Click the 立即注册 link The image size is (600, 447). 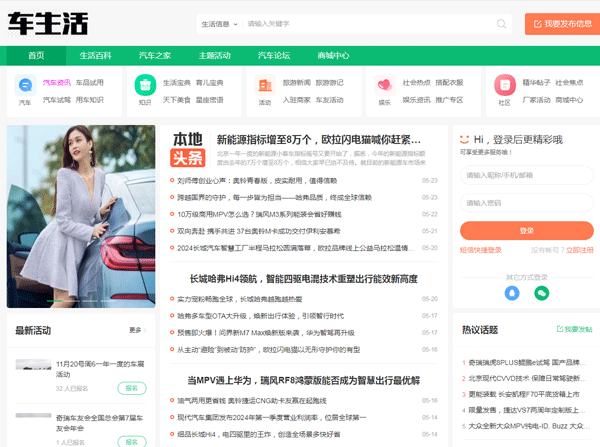pos(580,250)
